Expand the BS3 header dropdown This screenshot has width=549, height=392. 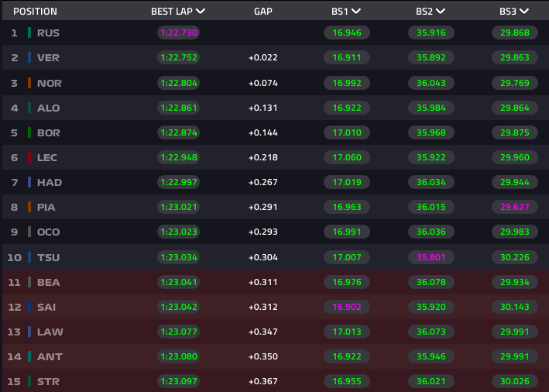pos(524,12)
